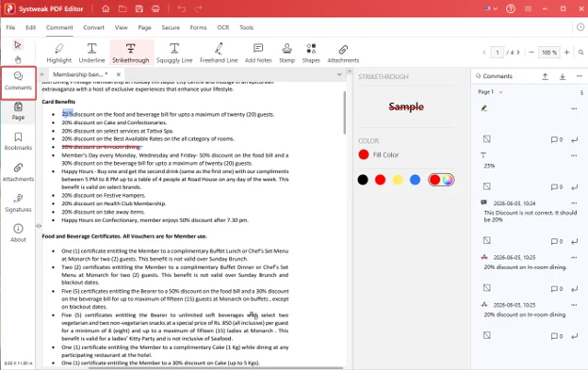
Task: Expand the document tab list chevron
Action: pos(339,74)
